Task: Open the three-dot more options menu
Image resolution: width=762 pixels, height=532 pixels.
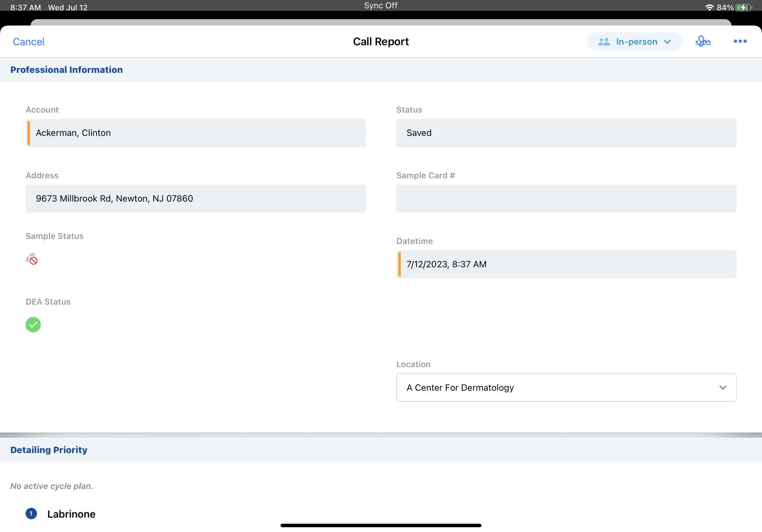Action: [740, 41]
